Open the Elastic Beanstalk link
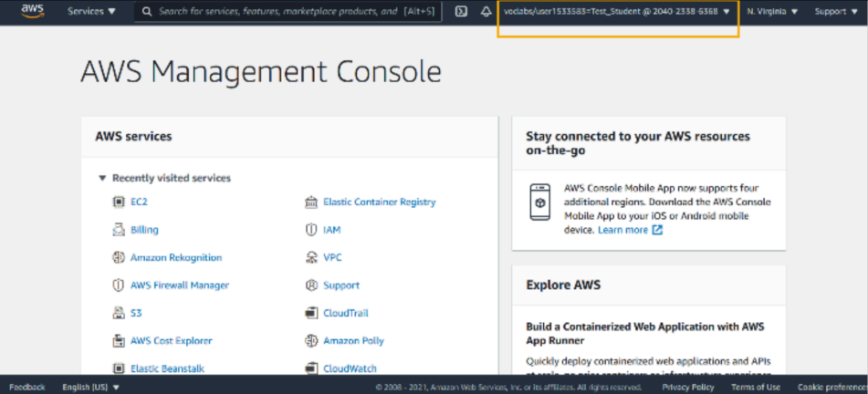The width and height of the screenshot is (868, 394). [167, 368]
